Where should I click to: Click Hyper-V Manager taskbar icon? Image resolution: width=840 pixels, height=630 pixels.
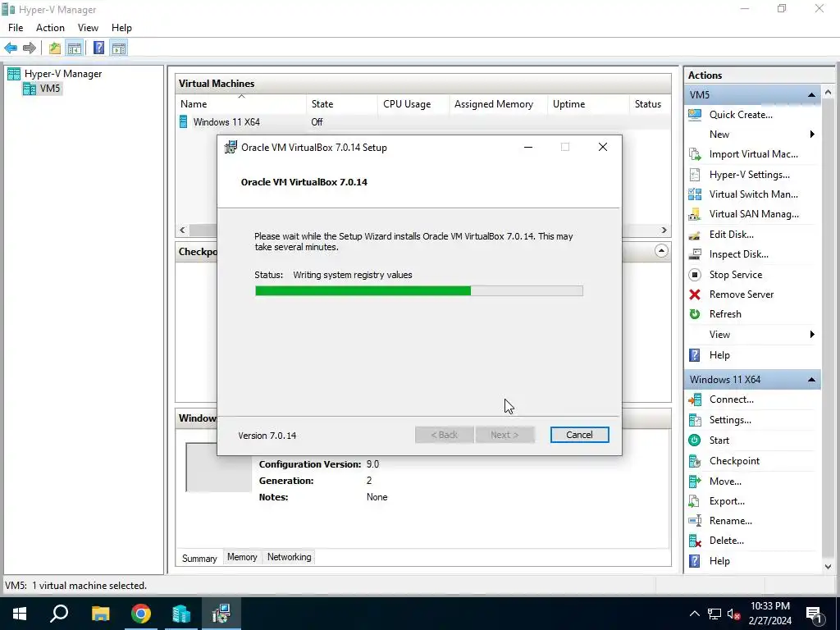pos(181,614)
